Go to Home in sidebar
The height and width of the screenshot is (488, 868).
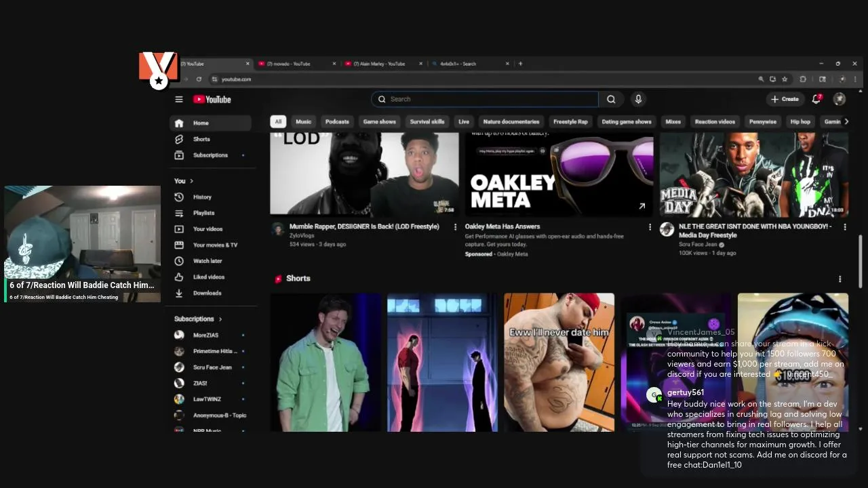210,123
